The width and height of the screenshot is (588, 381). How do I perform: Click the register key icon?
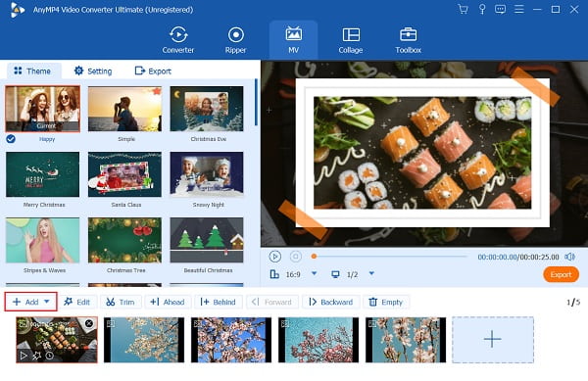(x=482, y=10)
